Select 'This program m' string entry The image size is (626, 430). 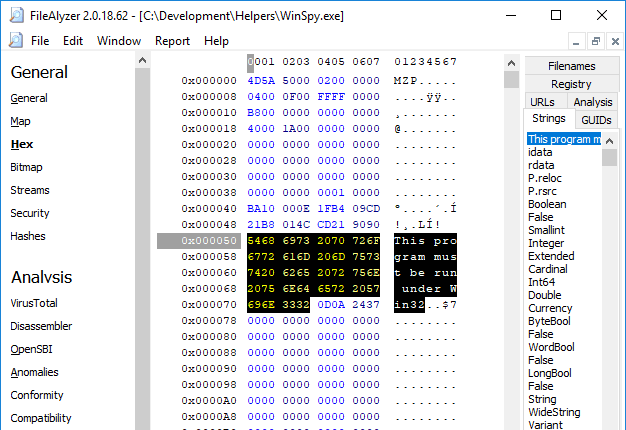[x=564, y=139]
